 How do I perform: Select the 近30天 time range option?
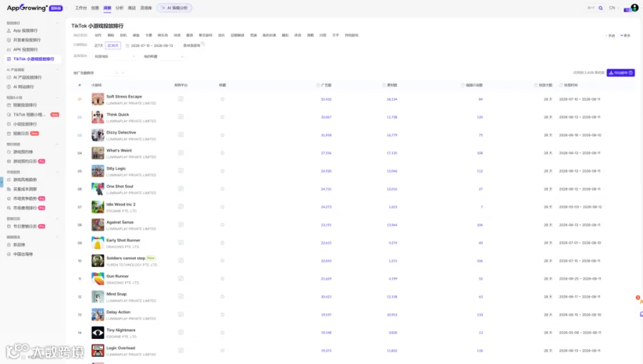pyautogui.click(x=113, y=46)
